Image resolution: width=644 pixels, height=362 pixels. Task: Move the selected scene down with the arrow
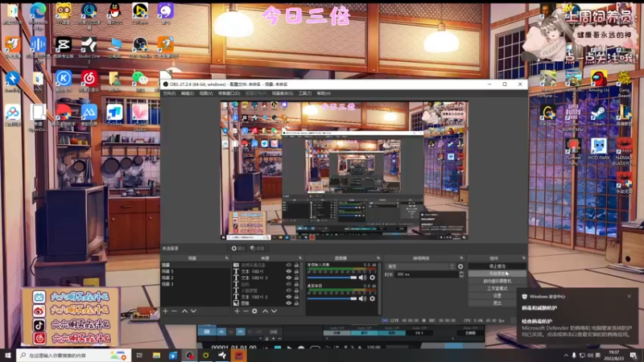193,311
